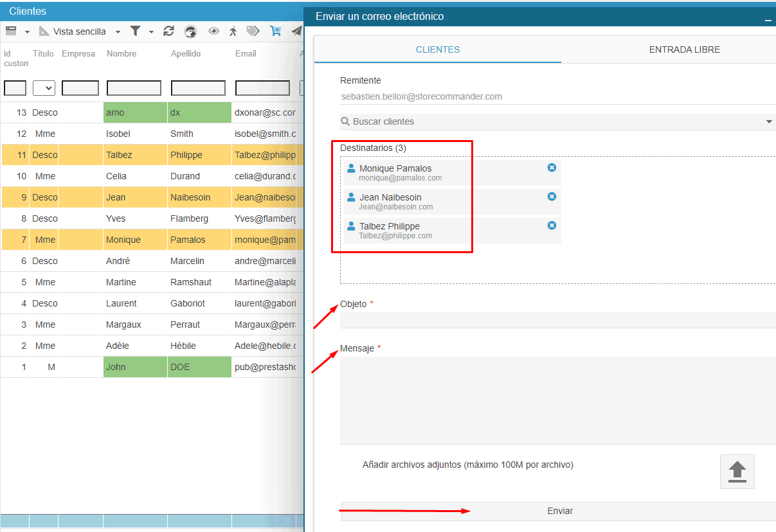This screenshot has width=776, height=532.
Task: Click the paper plane send icon
Action: (296, 31)
